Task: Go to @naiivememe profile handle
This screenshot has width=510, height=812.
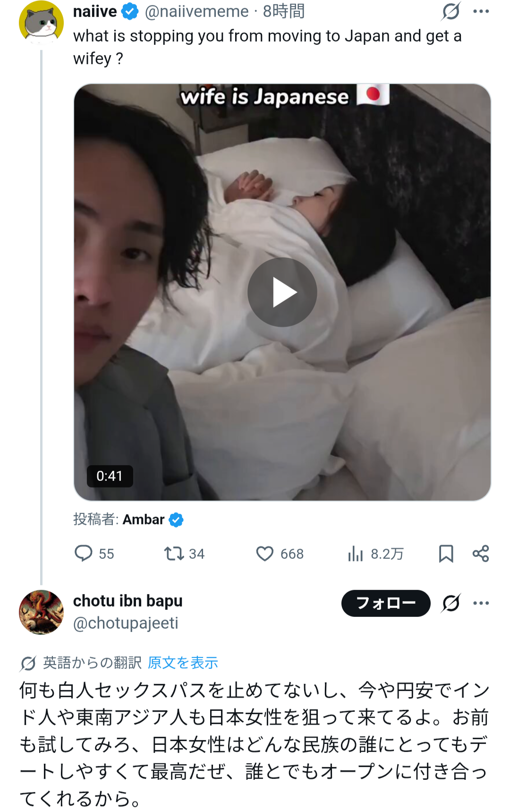Action: [x=196, y=11]
